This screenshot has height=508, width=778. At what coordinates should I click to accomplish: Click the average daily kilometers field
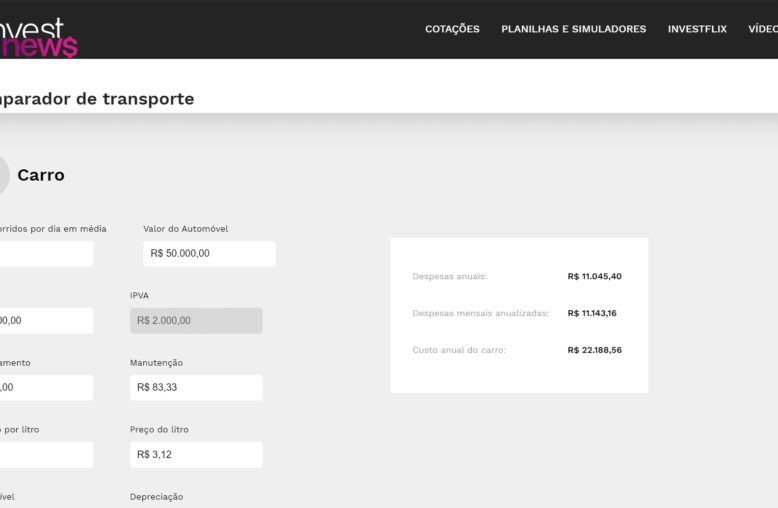46,254
